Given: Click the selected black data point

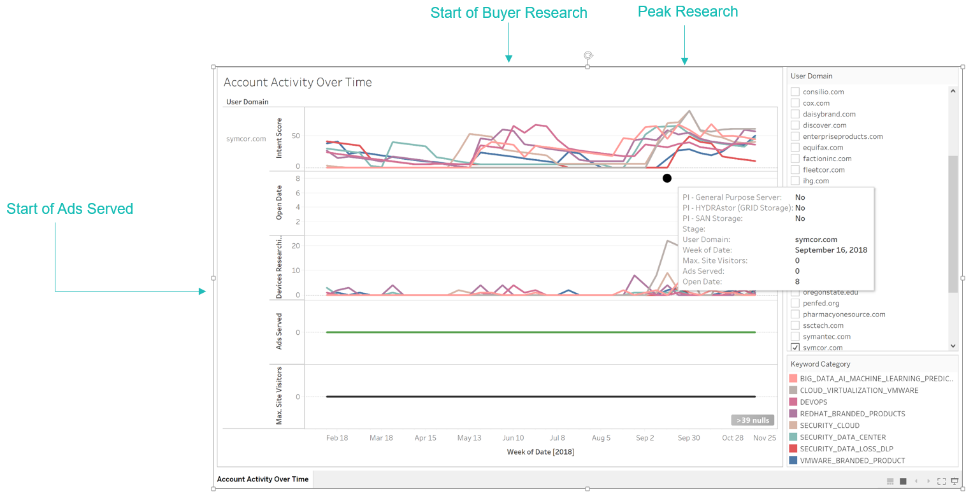Looking at the screenshot, I should point(667,178).
